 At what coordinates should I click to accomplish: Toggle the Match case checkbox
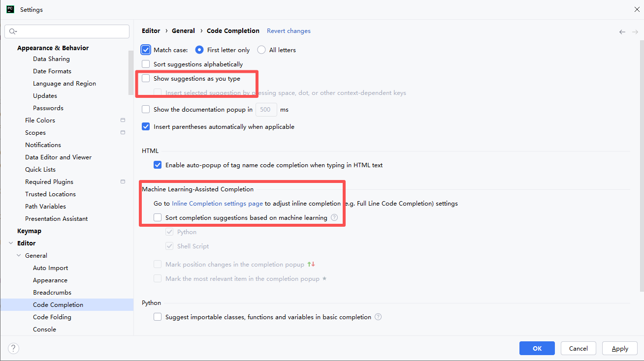146,50
